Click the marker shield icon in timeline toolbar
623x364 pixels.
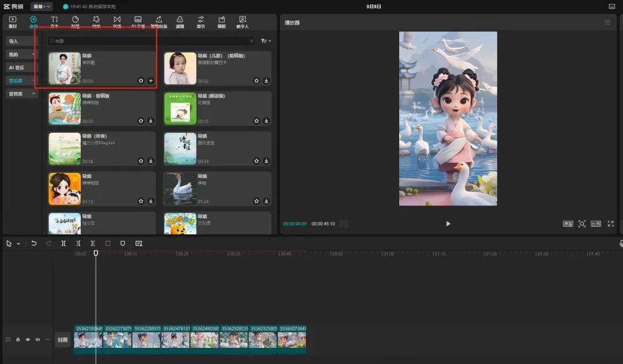(x=123, y=243)
